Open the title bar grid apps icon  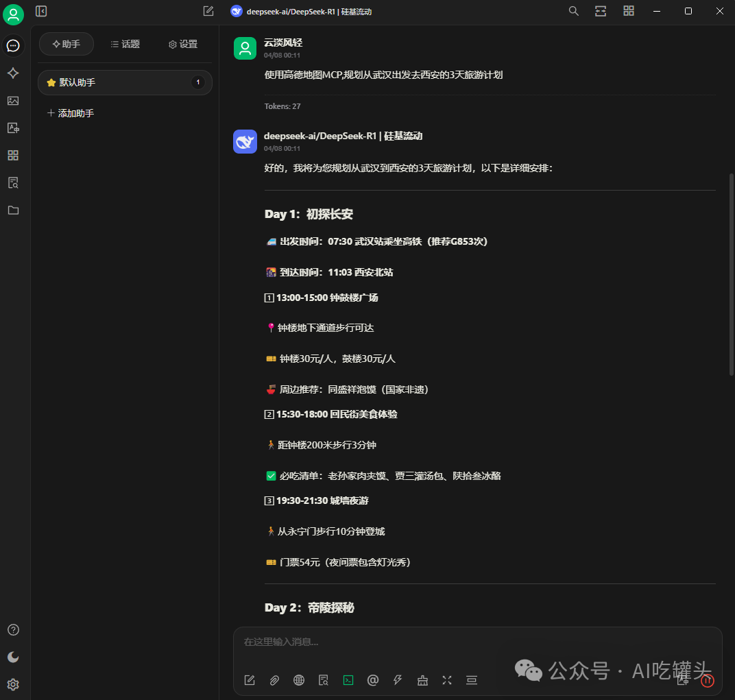[x=629, y=11]
